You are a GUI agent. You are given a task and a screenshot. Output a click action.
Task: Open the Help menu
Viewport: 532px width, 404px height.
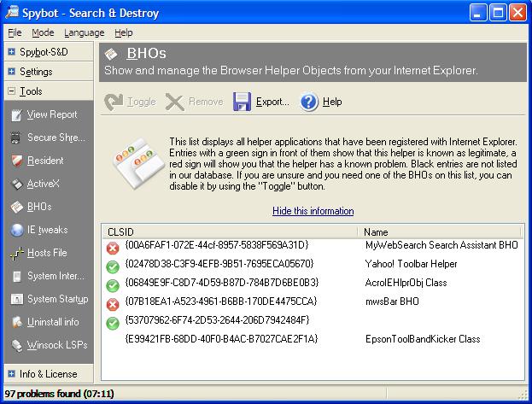click(124, 32)
